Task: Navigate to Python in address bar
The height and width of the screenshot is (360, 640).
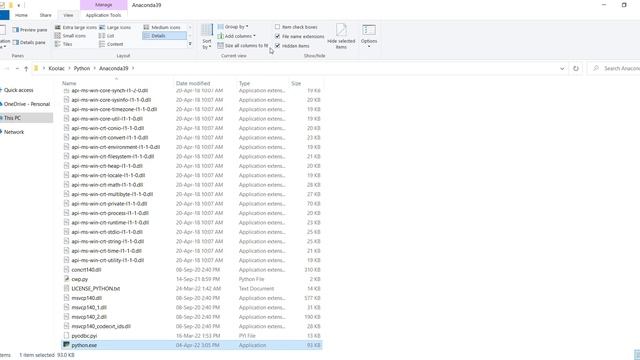Action: point(82,69)
